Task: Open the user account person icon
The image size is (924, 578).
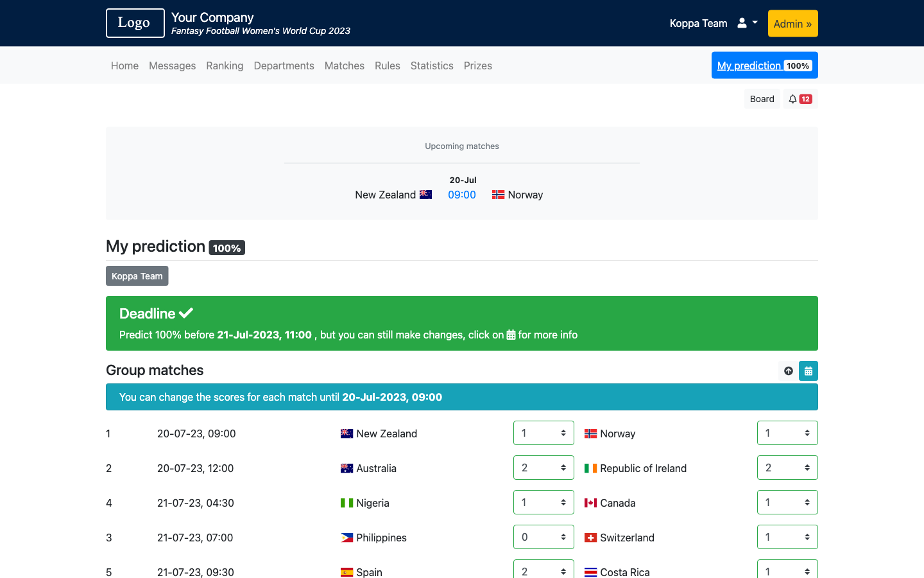Action: coord(741,22)
